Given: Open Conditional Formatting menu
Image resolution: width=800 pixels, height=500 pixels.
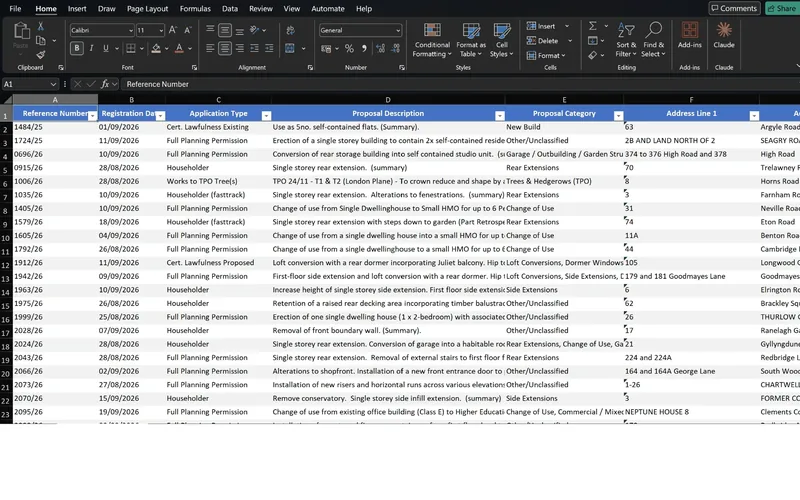Looking at the screenshot, I should pyautogui.click(x=432, y=40).
